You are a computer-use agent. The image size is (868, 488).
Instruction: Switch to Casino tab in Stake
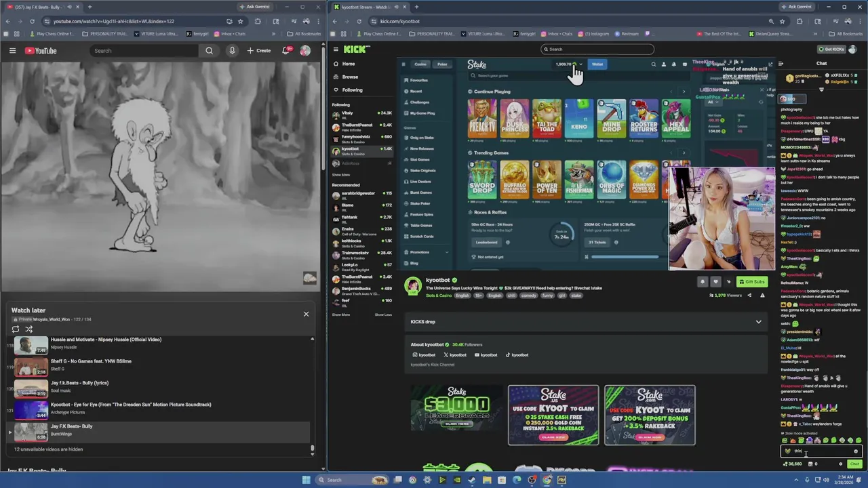pos(420,64)
